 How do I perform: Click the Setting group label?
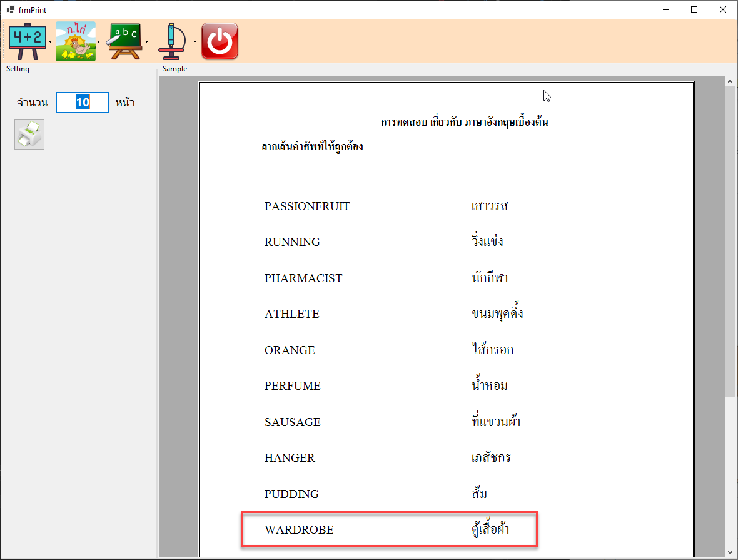[x=18, y=69]
